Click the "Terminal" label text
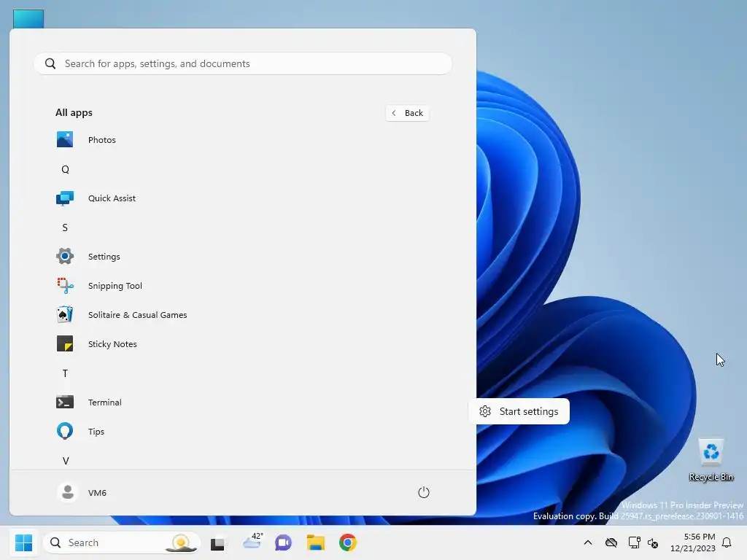Screen dimensions: 747x560 coord(105,402)
